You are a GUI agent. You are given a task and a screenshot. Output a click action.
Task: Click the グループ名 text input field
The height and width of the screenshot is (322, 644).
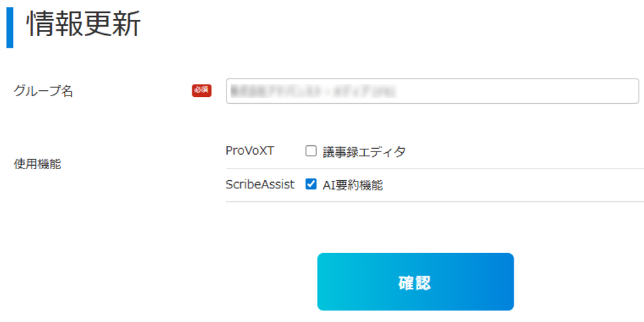[x=432, y=91]
